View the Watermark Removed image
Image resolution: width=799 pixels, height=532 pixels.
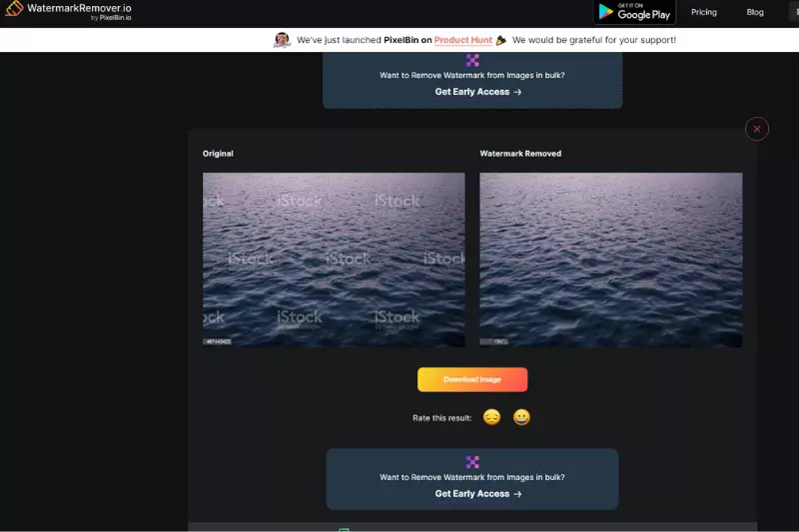coord(611,260)
